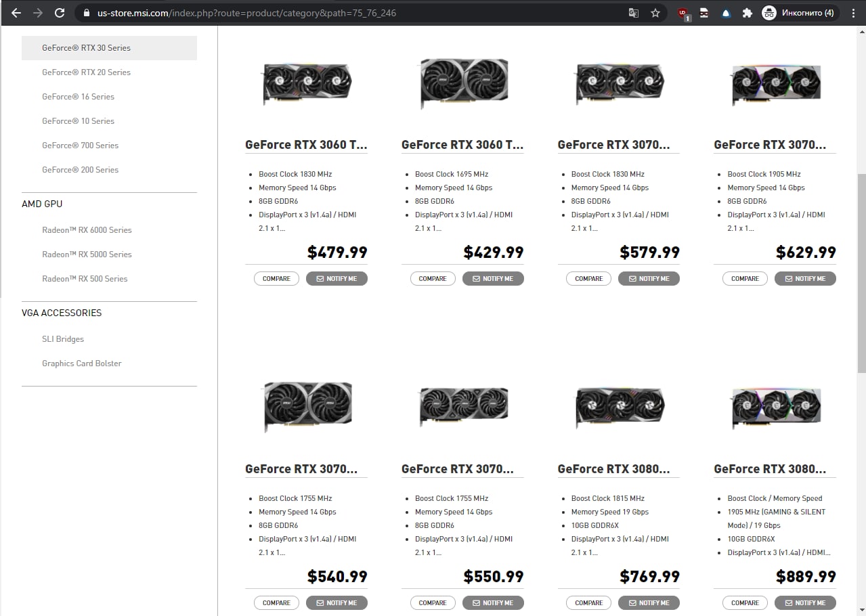Compare the $579.99 graphics card
Image resolution: width=866 pixels, height=616 pixels.
[x=588, y=279]
